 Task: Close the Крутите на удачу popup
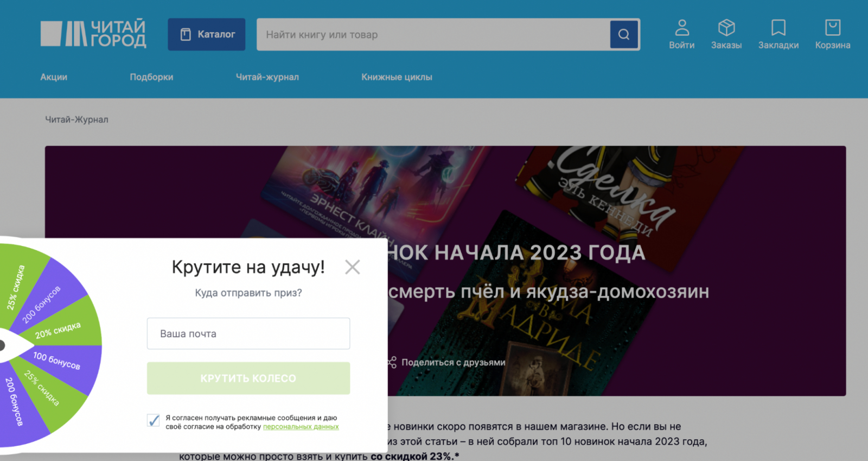pyautogui.click(x=353, y=267)
